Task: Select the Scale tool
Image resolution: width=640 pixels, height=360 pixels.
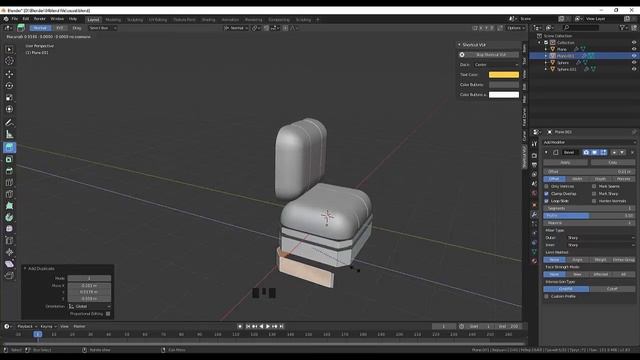Action: (x=9, y=98)
